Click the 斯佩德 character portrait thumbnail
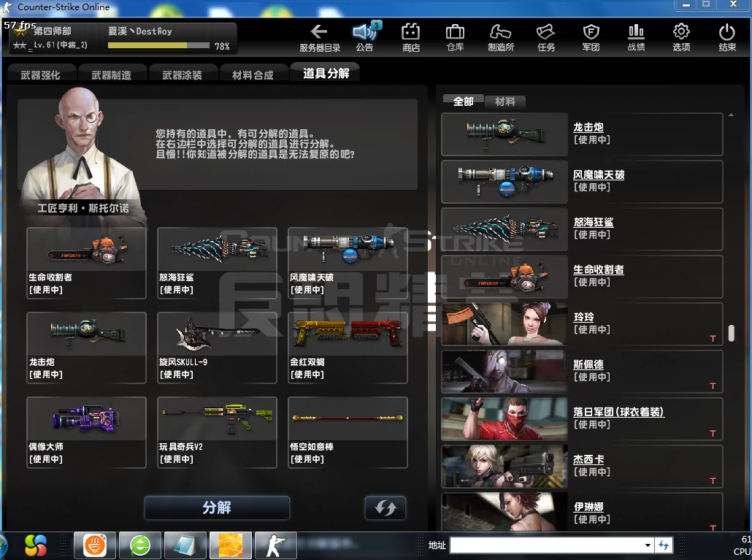The height and width of the screenshot is (560, 752). tap(504, 372)
